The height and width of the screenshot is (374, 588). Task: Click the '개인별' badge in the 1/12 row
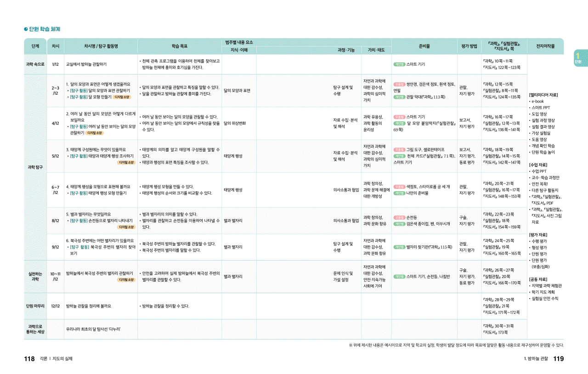click(399, 64)
